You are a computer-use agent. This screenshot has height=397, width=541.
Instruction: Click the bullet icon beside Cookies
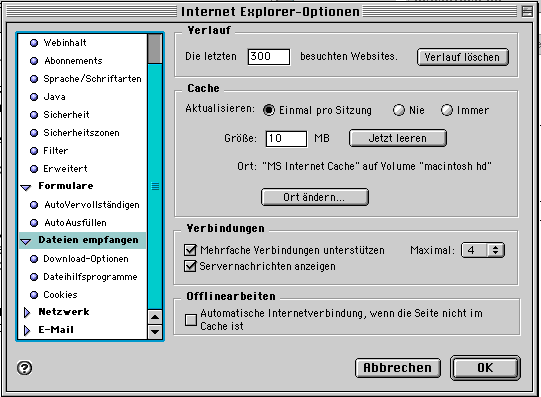(x=34, y=295)
